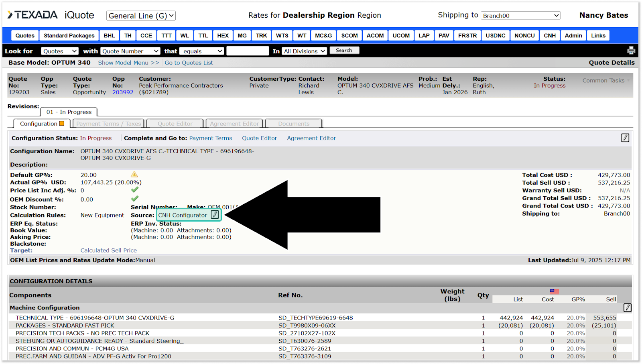Select the CCE menu item
The image size is (642, 364).
(x=146, y=35)
